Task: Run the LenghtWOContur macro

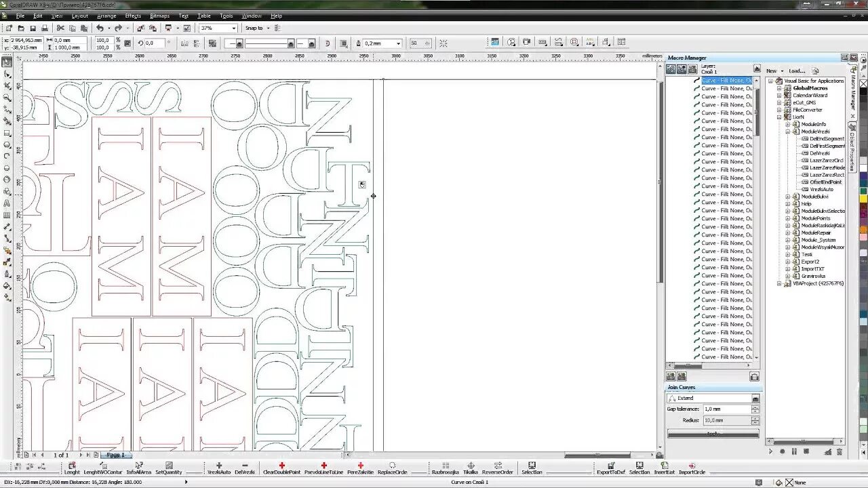Action: [103, 468]
